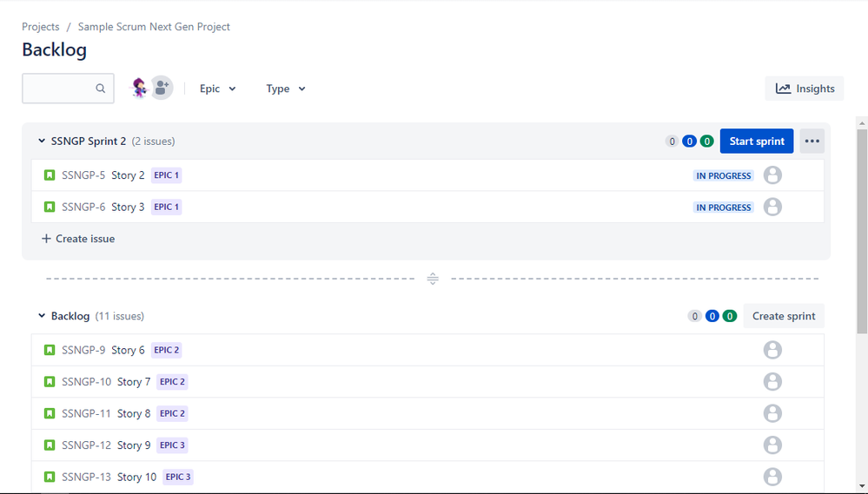Click the Create sprint button
The width and height of the screenshot is (868, 494).
[x=784, y=316]
